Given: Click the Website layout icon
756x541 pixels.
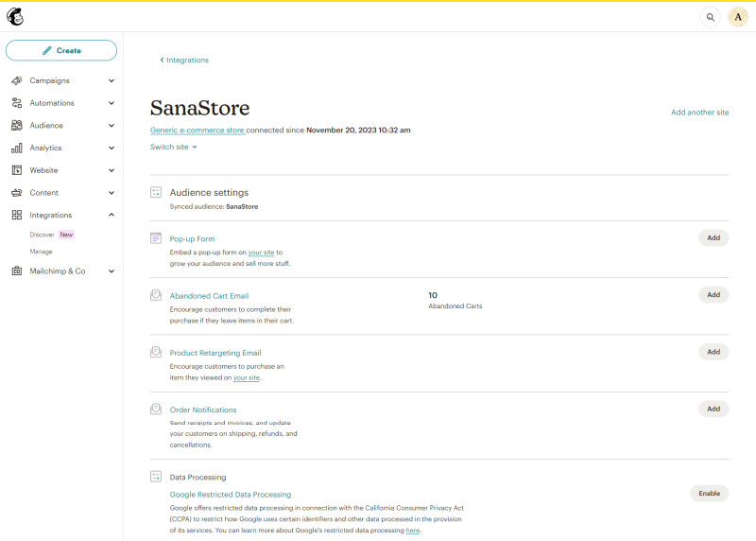Looking at the screenshot, I should coord(17,170).
